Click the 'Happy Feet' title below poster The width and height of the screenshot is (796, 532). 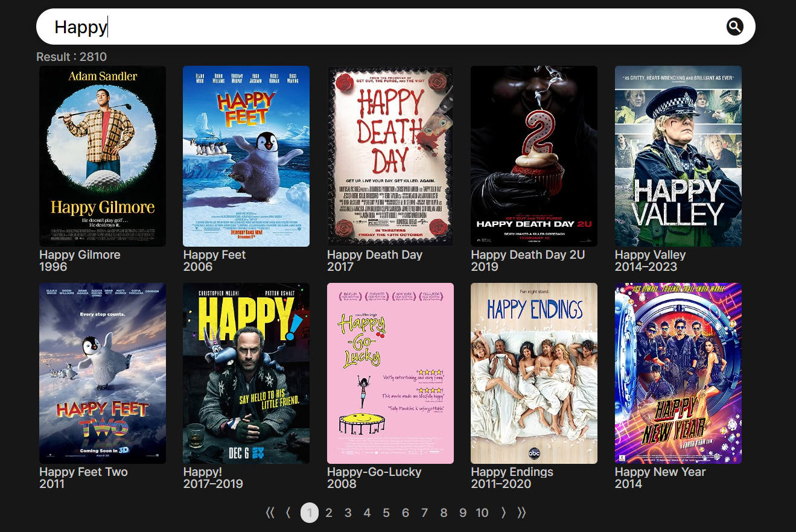[x=214, y=255]
